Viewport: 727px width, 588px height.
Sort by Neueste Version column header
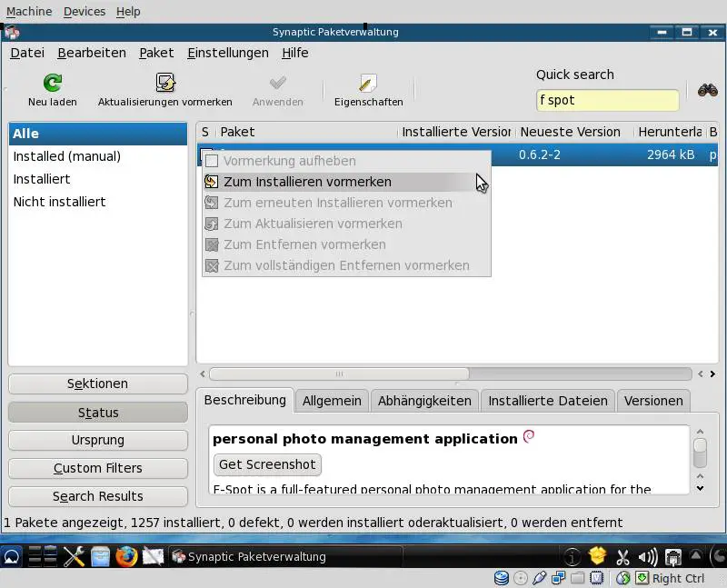point(574,132)
